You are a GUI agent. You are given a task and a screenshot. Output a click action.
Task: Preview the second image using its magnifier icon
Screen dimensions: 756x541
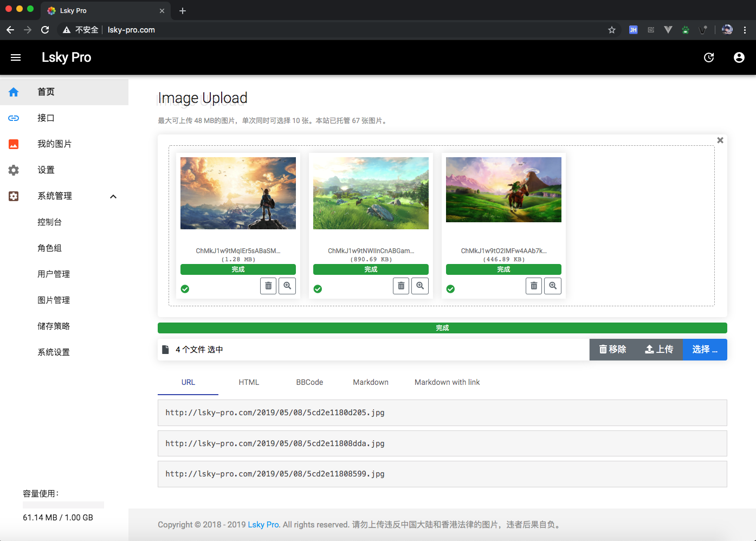tap(420, 286)
